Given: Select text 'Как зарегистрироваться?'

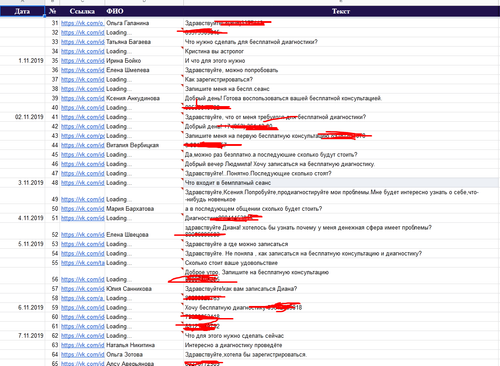Looking at the screenshot, I should (219, 79).
